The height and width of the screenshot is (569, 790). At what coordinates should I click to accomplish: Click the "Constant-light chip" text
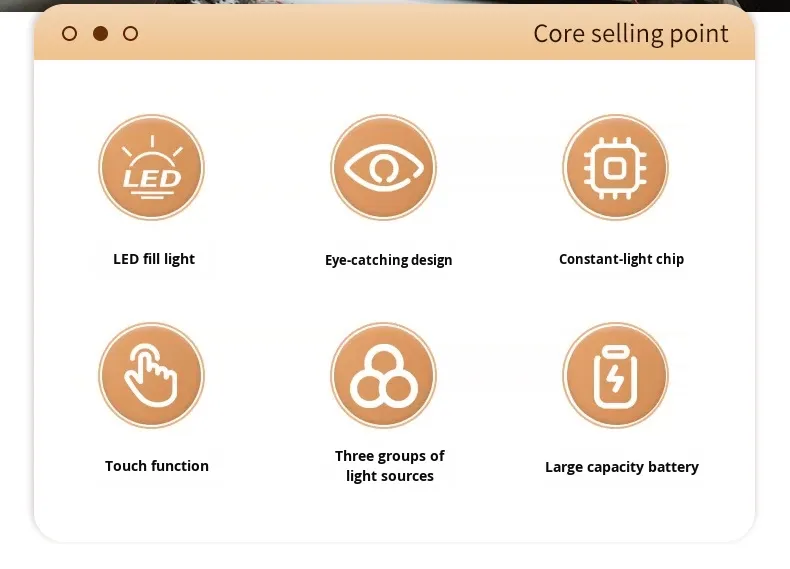[x=621, y=259]
